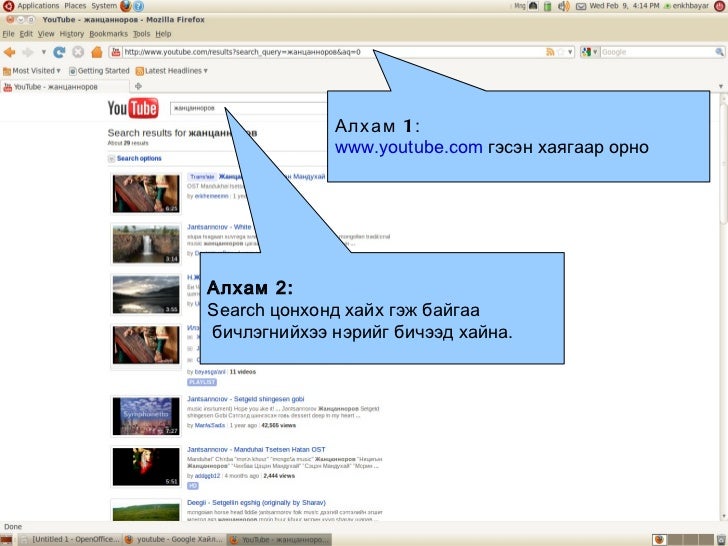Click the Firefox Back arrow button
Image resolution: width=728 pixels, height=546 pixels.
tap(9, 52)
